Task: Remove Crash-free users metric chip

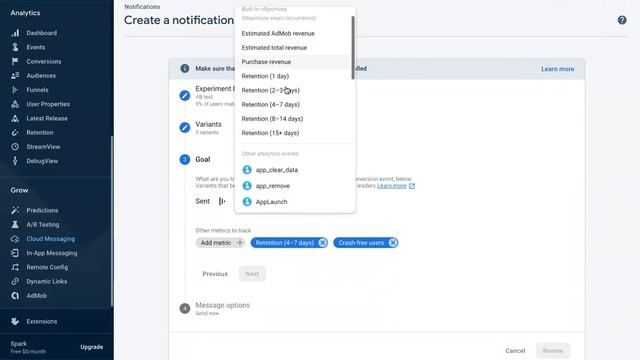Action: (x=393, y=243)
